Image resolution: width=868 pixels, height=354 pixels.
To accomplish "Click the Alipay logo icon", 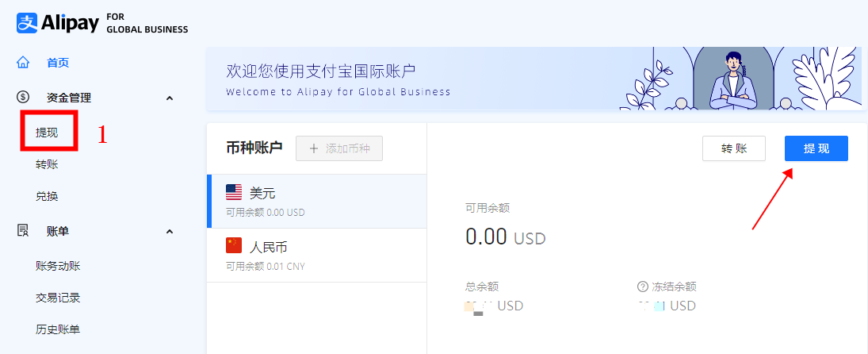I will (28, 22).
